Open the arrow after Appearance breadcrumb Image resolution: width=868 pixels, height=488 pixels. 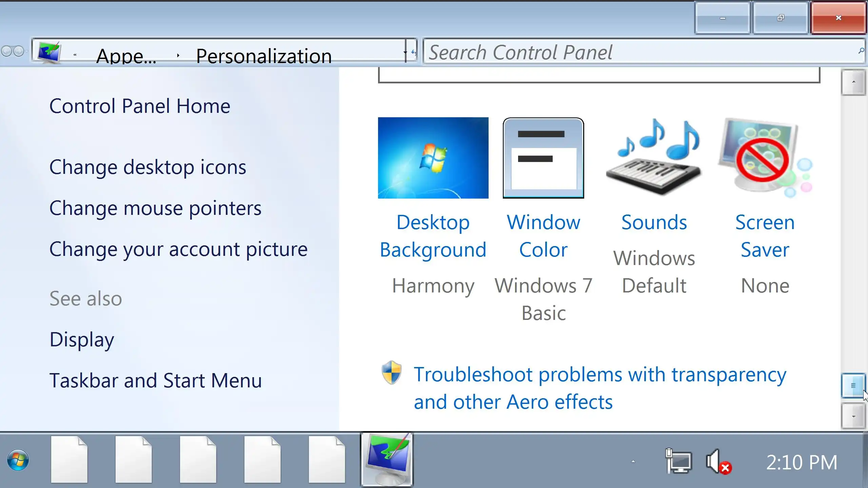coord(178,55)
